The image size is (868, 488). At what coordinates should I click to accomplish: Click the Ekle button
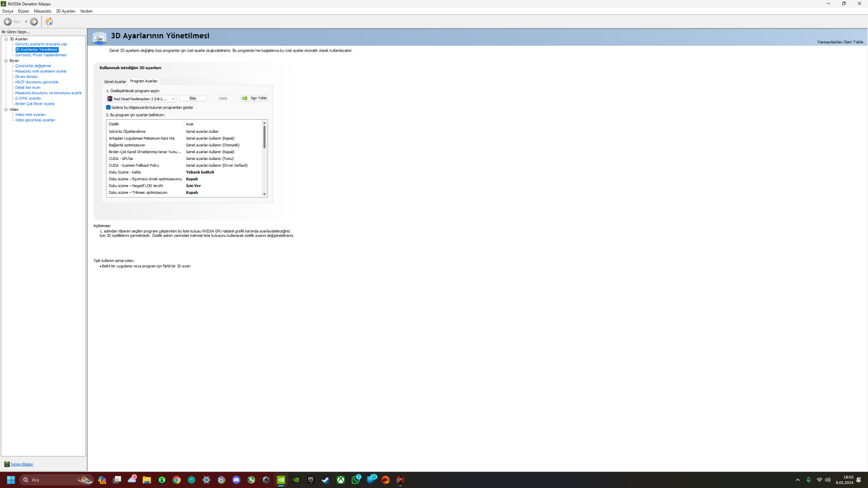tap(193, 98)
